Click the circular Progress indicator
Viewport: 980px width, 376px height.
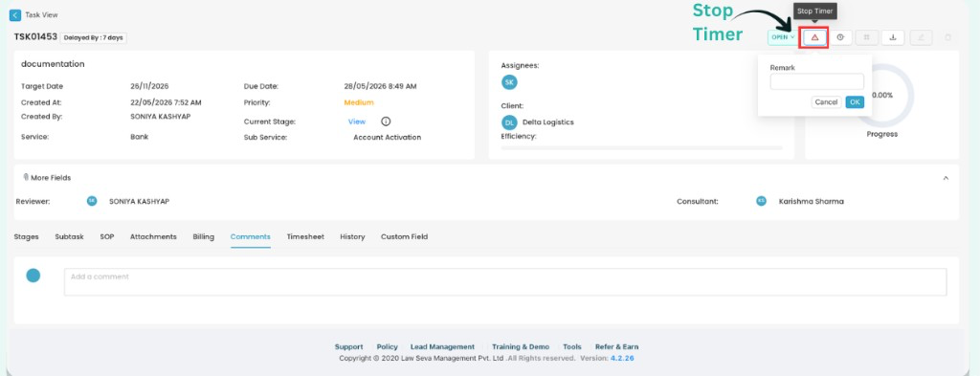(882, 96)
